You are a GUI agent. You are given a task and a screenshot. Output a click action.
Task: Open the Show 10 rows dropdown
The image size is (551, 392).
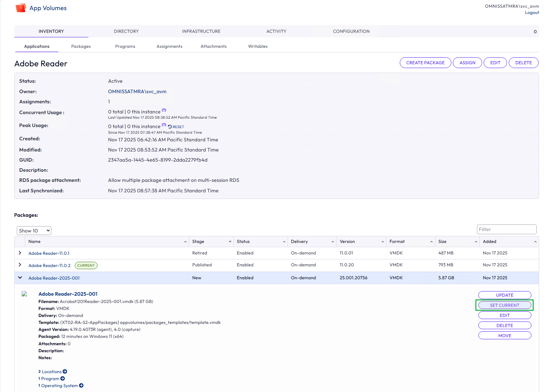tap(34, 230)
